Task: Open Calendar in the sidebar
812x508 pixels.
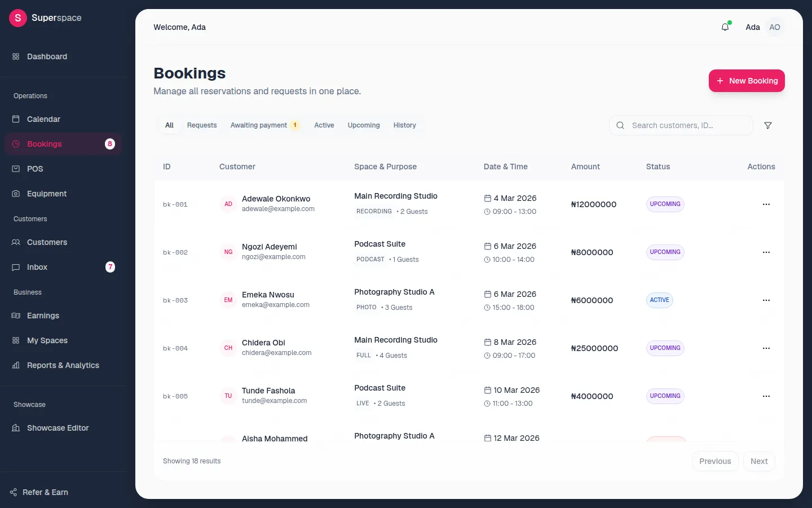Action: pyautogui.click(x=63, y=119)
